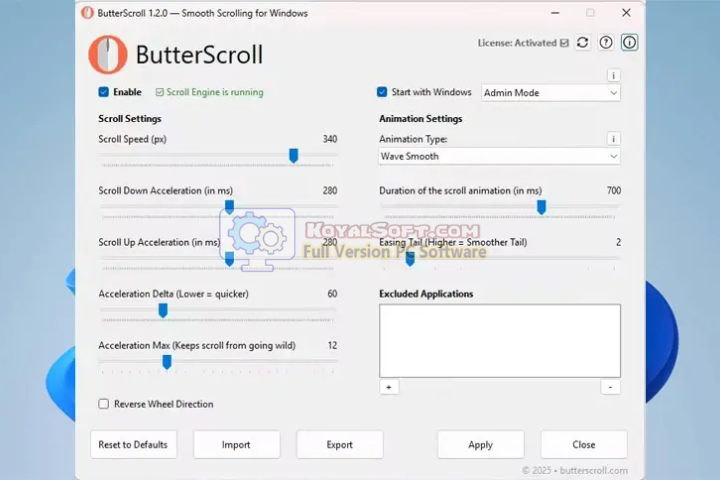Click the butterscroll.com footer link

pyautogui.click(x=593, y=470)
